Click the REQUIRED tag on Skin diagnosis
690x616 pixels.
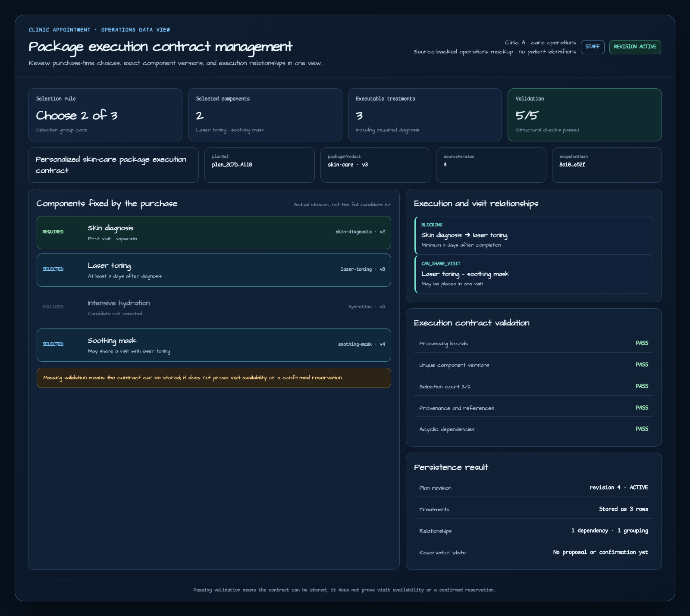53,232
